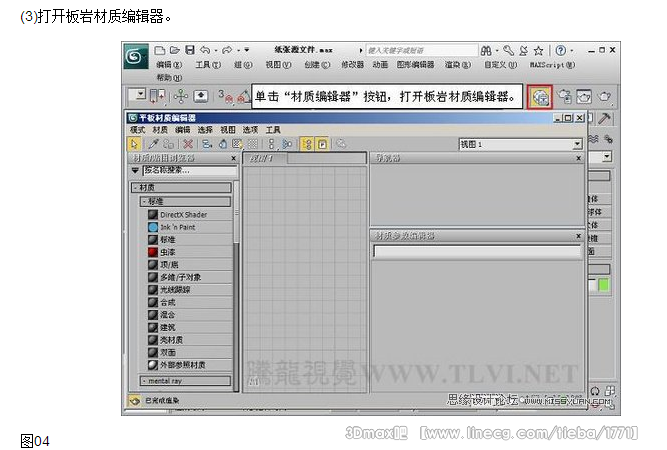Click the 3ds Max application logo button

[x=136, y=56]
